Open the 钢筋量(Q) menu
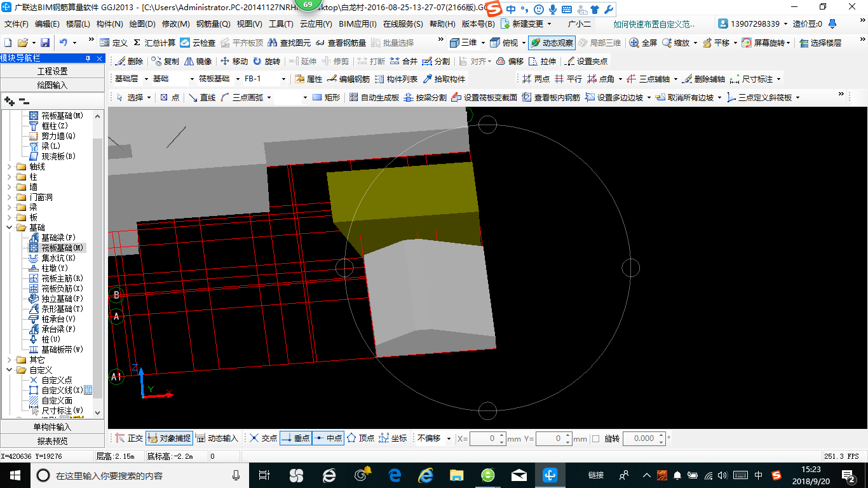This screenshot has width=868, height=488. [x=213, y=24]
